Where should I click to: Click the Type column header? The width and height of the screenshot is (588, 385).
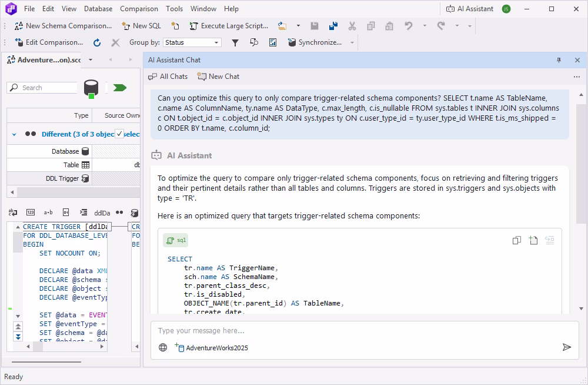tap(49, 115)
